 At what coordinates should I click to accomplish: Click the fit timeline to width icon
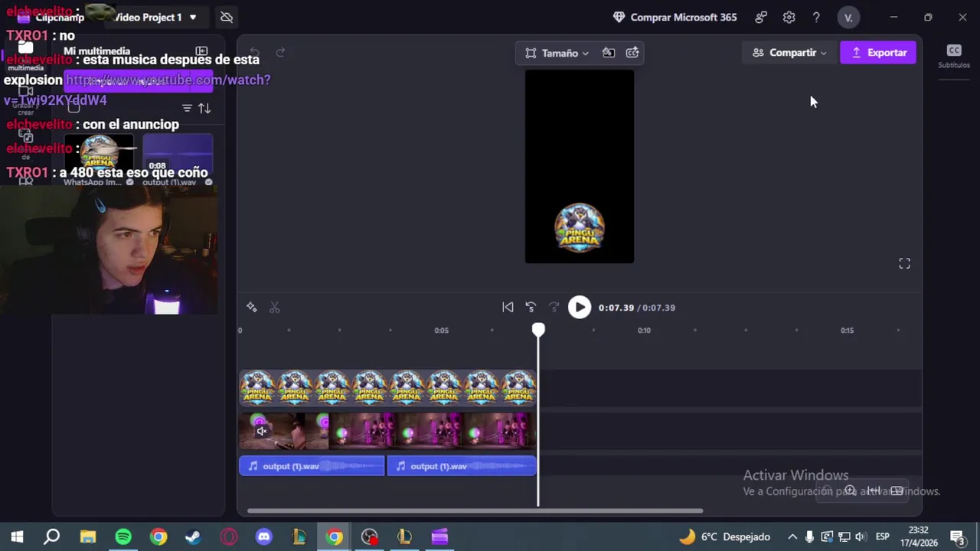(874, 491)
